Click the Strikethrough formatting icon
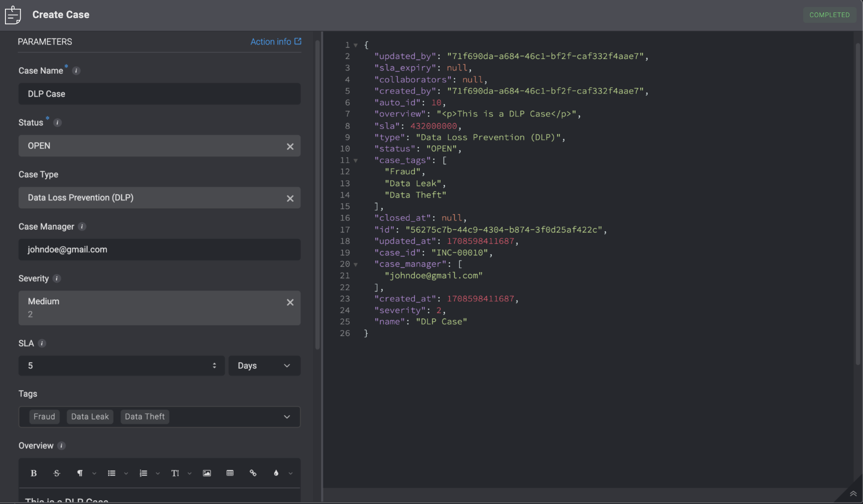 click(x=56, y=473)
